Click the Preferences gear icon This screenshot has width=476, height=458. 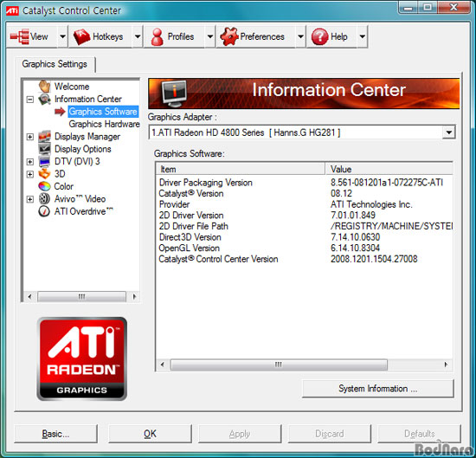[x=229, y=36]
